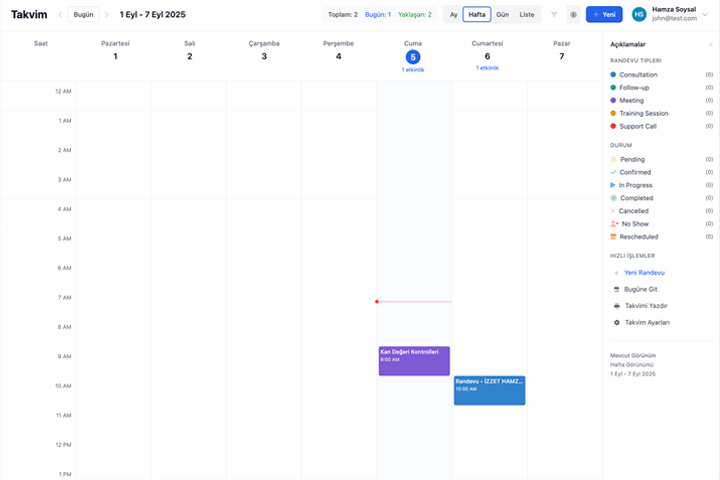Switch to the Liste view
Image resolution: width=720 pixels, height=480 pixels.
pos(527,15)
